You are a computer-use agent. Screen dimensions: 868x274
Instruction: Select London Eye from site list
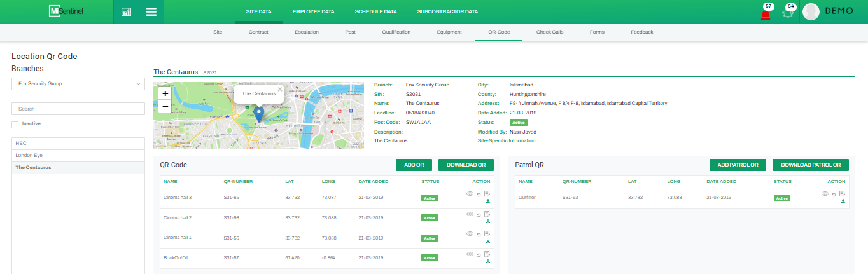tap(29, 155)
